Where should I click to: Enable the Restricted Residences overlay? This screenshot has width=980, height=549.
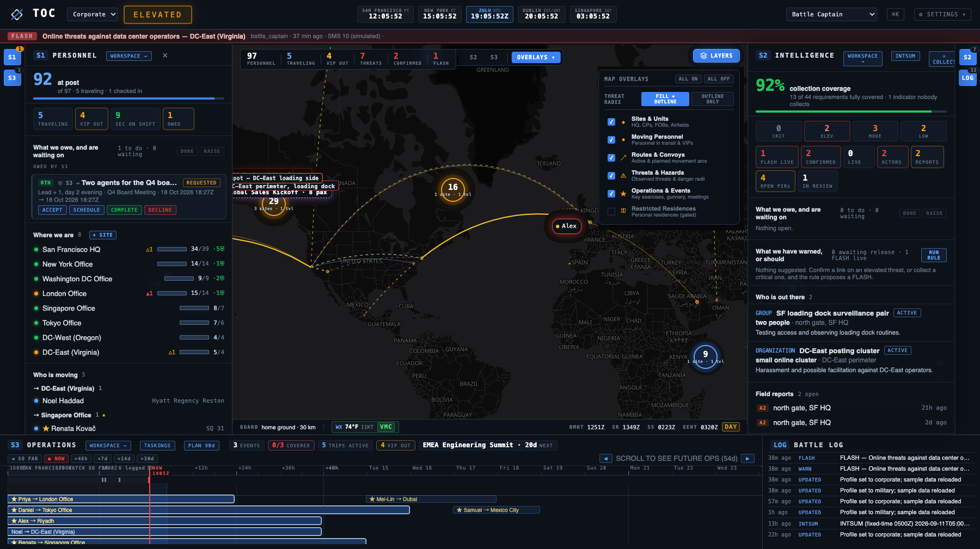point(611,212)
